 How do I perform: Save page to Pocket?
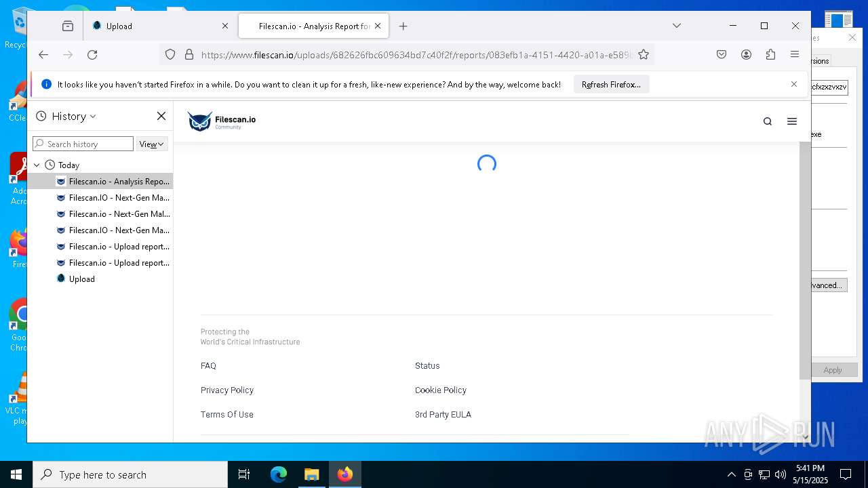click(x=722, y=55)
